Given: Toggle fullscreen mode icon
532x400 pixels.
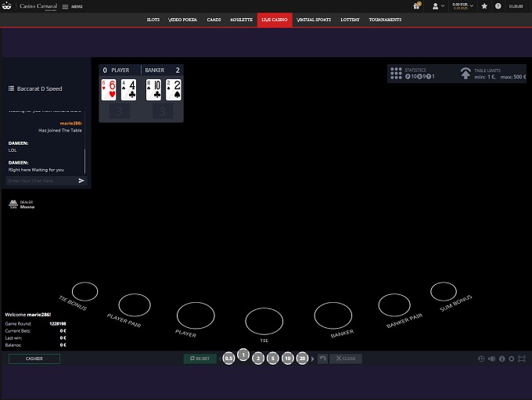Looking at the screenshot, I should point(522,359).
